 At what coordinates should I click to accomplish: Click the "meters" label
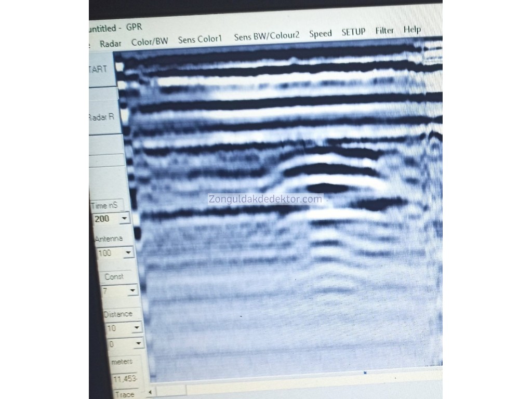click(x=122, y=362)
